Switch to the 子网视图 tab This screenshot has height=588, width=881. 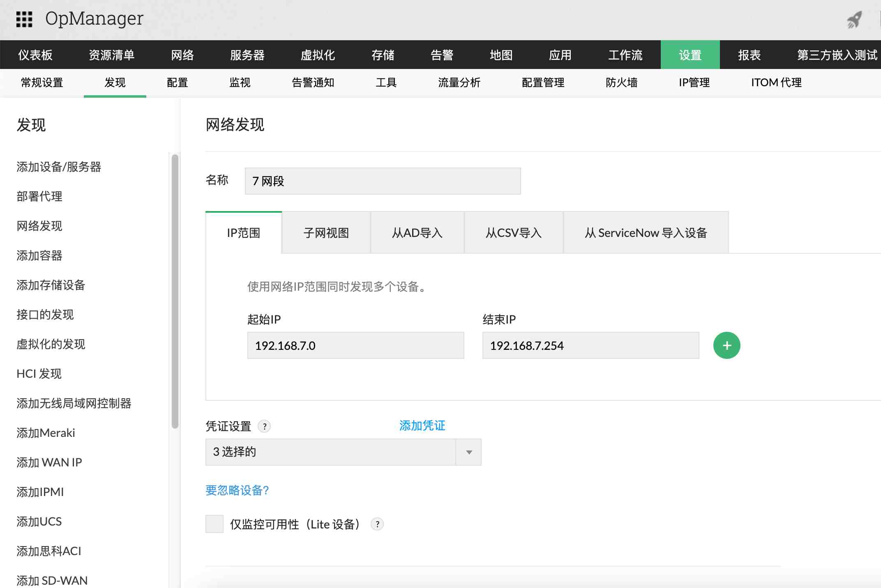(x=326, y=233)
